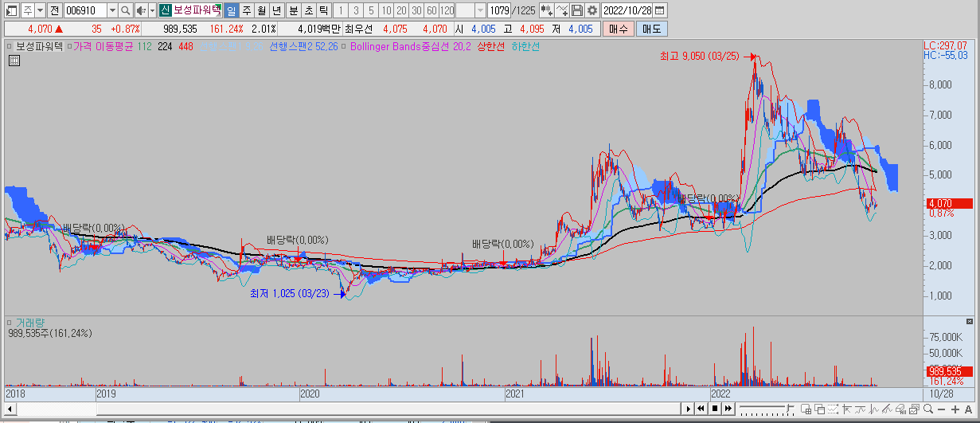Click the minus zoom-out icon at bottom
980x423 pixels.
tap(942, 409)
